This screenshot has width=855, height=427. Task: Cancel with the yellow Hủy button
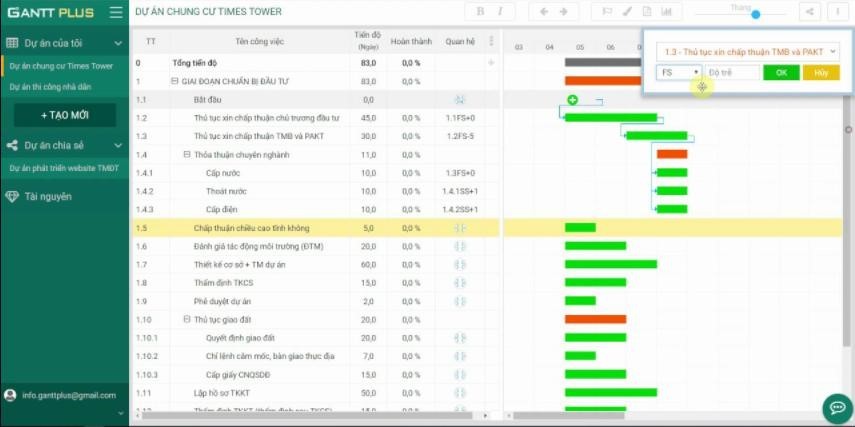pos(821,72)
